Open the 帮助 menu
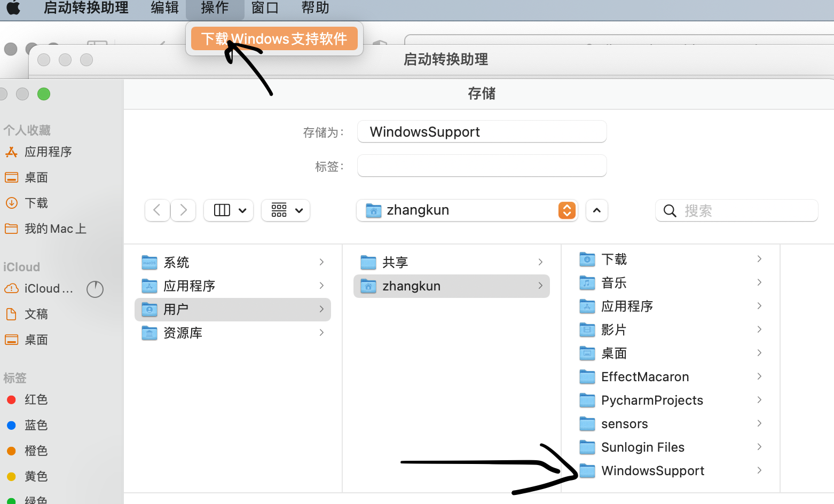 coord(315,7)
